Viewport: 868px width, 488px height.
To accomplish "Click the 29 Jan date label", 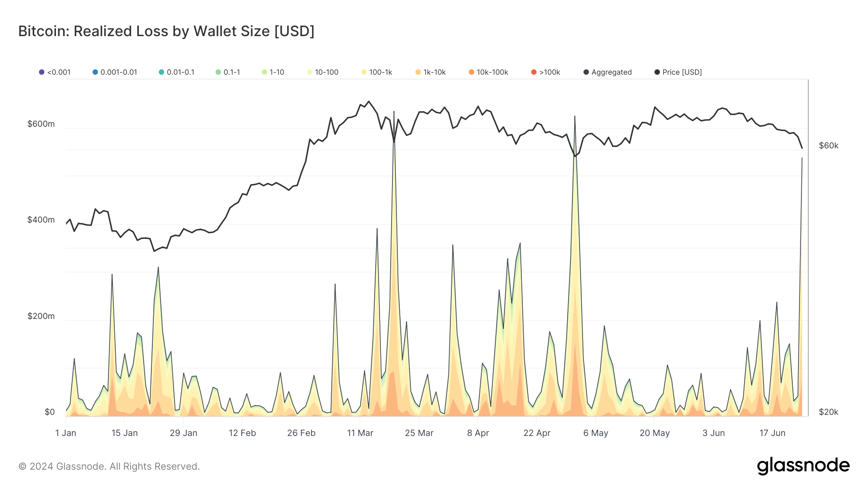I will pyautogui.click(x=183, y=433).
